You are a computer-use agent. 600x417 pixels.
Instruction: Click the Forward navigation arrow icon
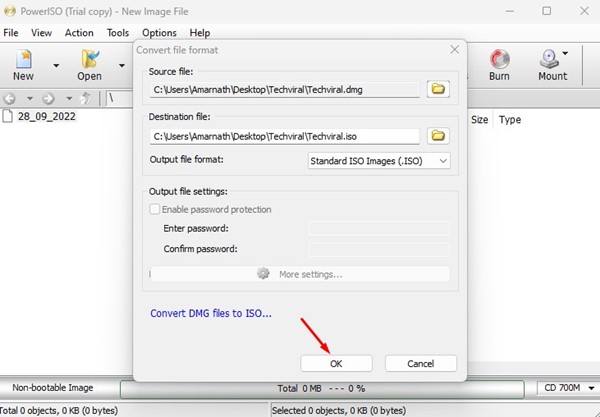[x=48, y=99]
